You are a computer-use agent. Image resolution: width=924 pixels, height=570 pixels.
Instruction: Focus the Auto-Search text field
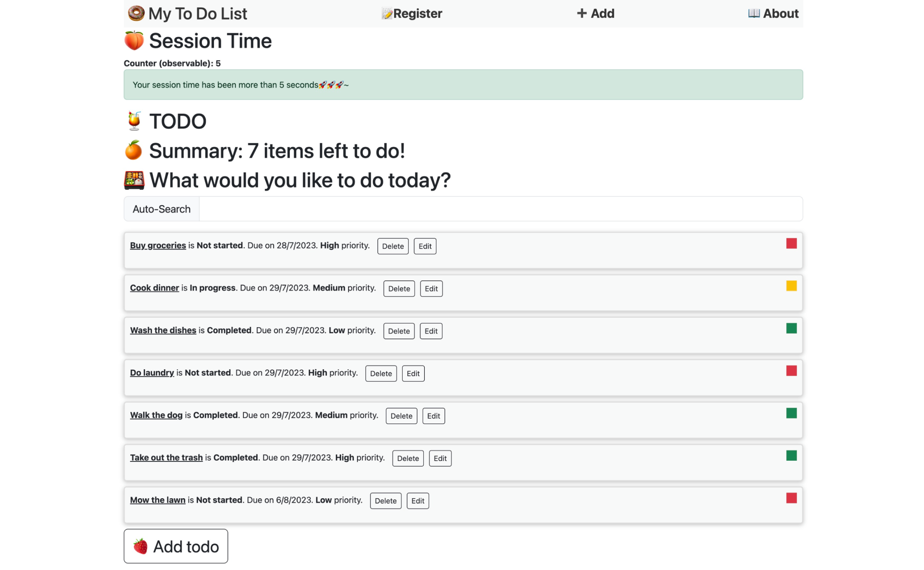click(501, 209)
